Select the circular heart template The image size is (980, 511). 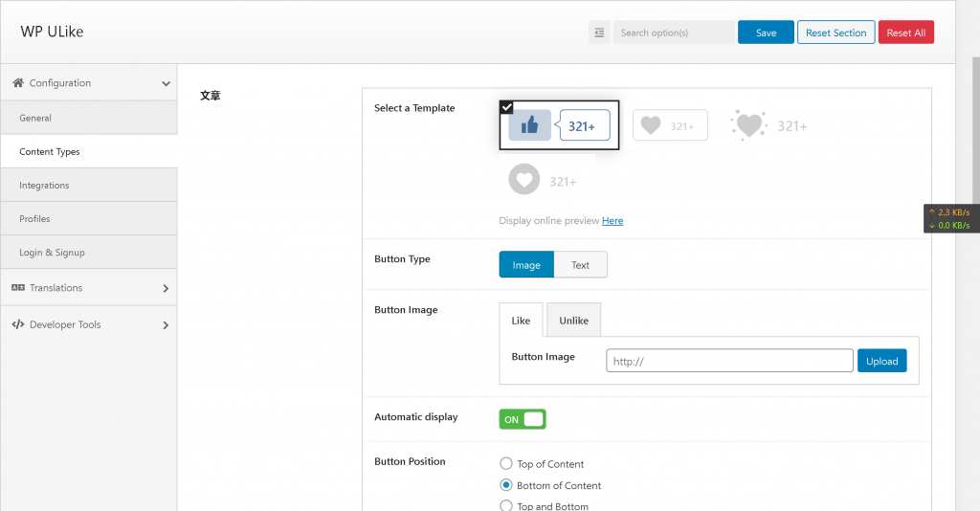543,180
